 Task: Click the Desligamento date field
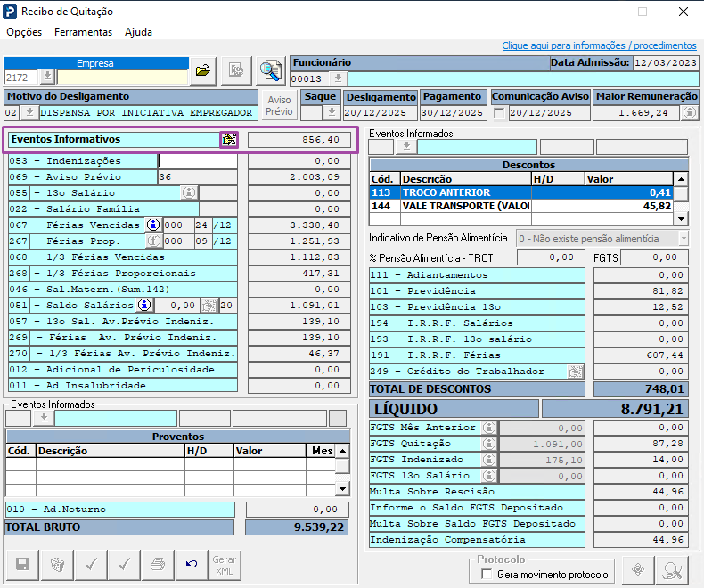point(381,113)
